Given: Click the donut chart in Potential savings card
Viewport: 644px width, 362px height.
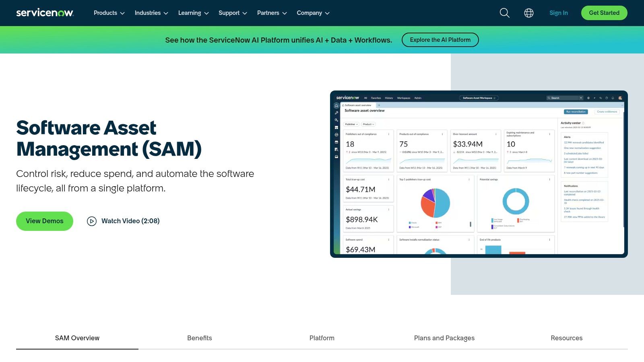Looking at the screenshot, I should [x=516, y=201].
